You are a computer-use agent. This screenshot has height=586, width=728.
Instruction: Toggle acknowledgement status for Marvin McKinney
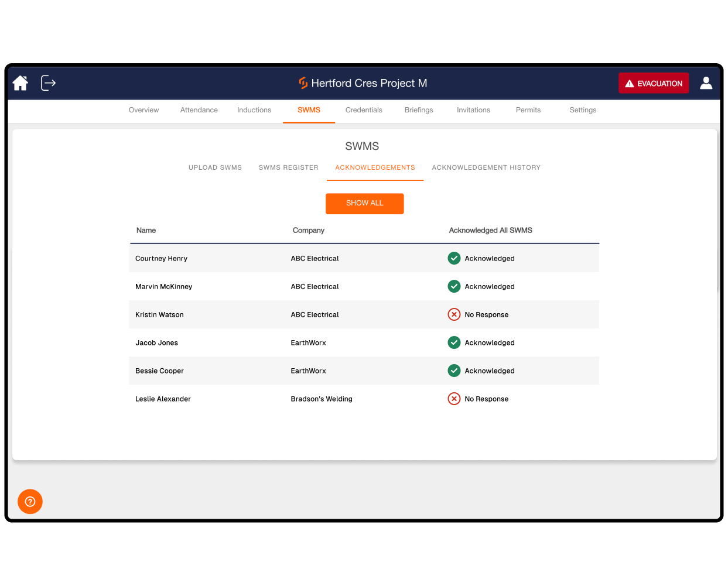[x=454, y=286]
